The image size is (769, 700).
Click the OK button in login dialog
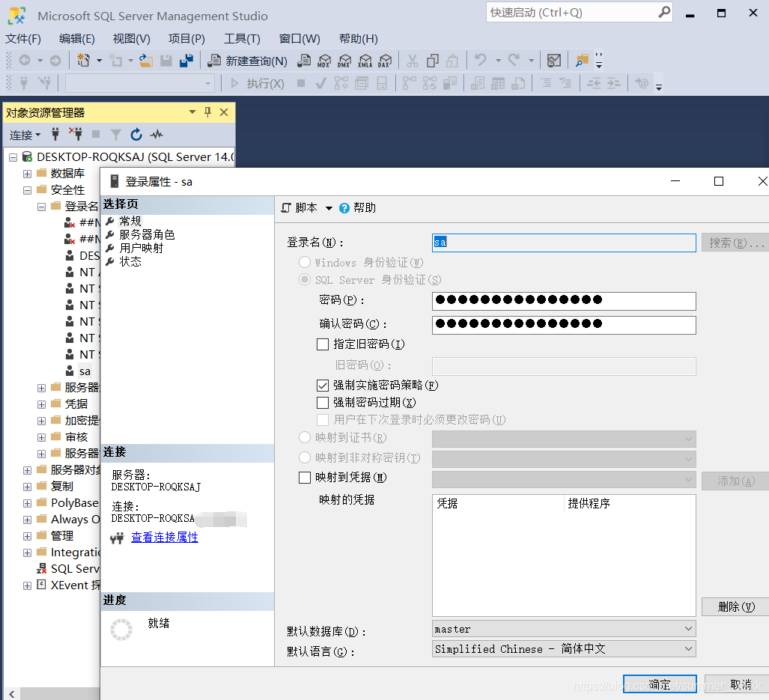660,684
